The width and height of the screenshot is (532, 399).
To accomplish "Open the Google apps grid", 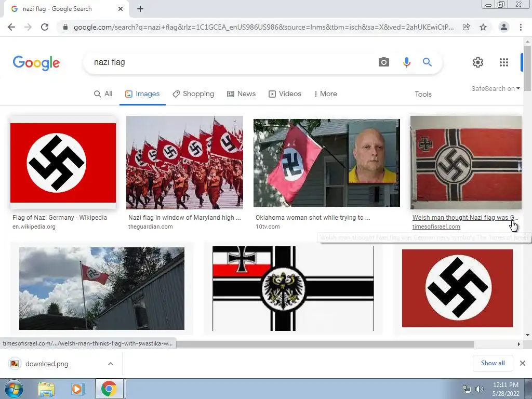I will (x=504, y=62).
